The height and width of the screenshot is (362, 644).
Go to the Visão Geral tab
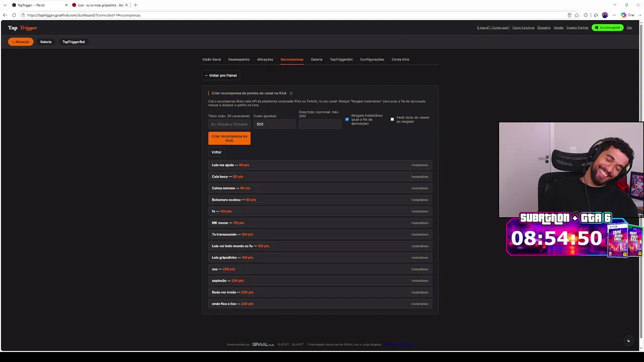click(x=211, y=59)
